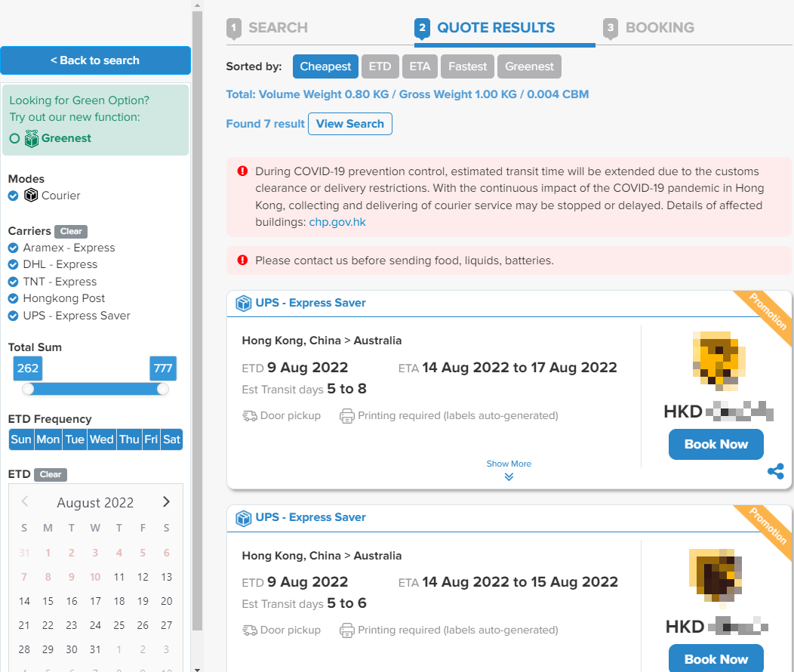Click the first UPS carrier logo thumbnail

tap(719, 361)
